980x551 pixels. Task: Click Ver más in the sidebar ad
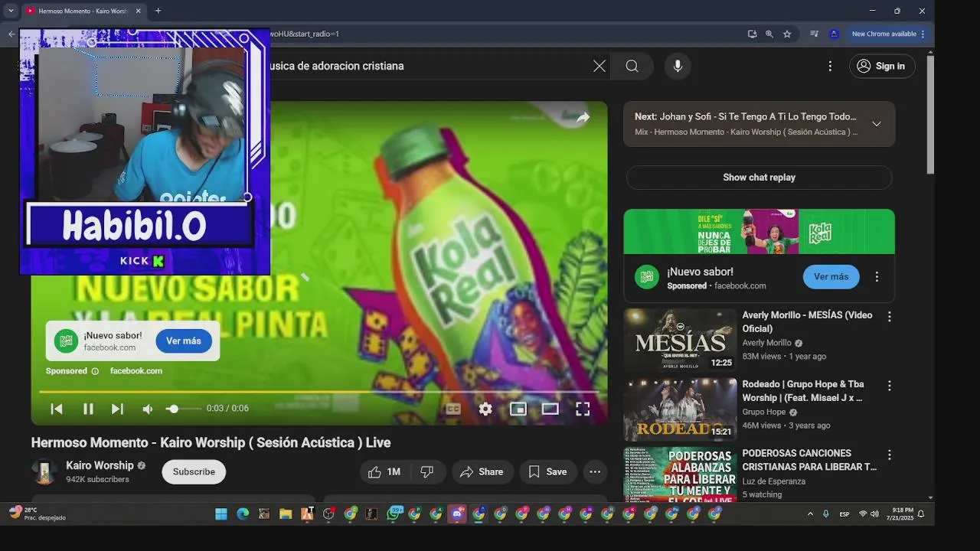(x=831, y=276)
